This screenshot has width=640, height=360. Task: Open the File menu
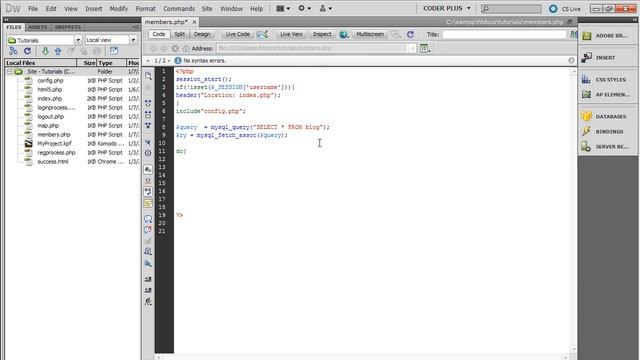tap(33, 9)
